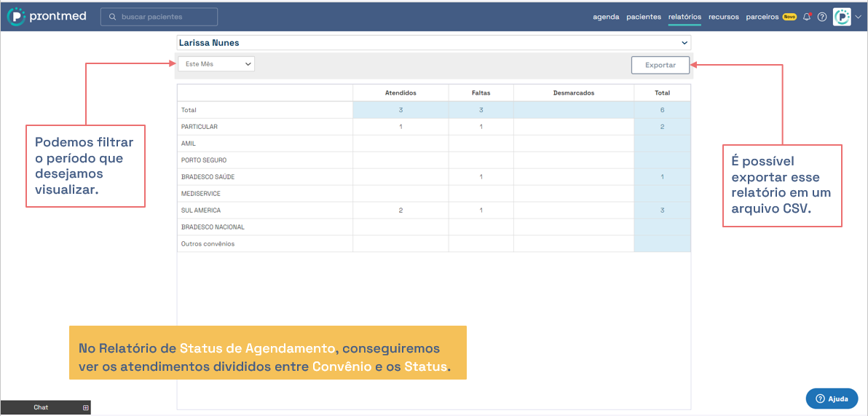Focus the buscar pacientes search field
Viewport: 868px width, 416px height.
coord(166,17)
